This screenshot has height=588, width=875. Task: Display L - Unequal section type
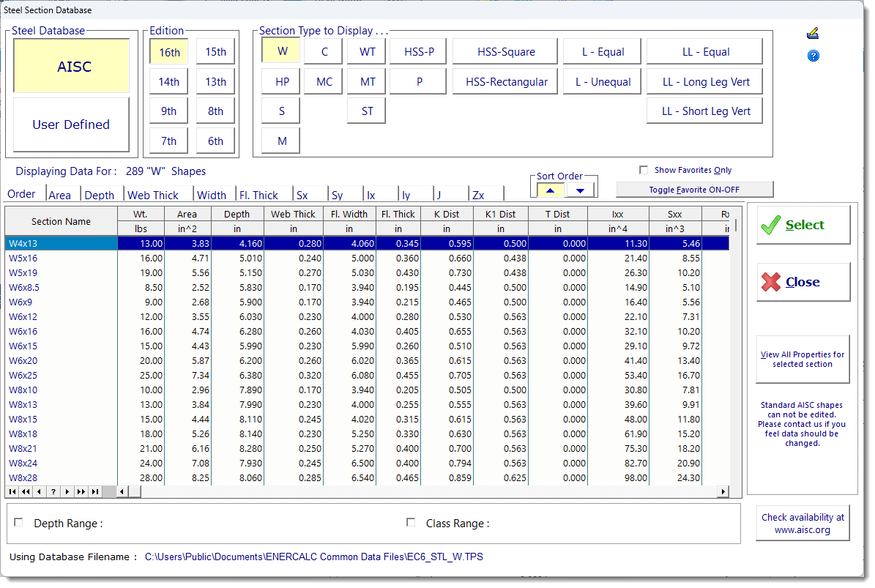click(x=602, y=81)
